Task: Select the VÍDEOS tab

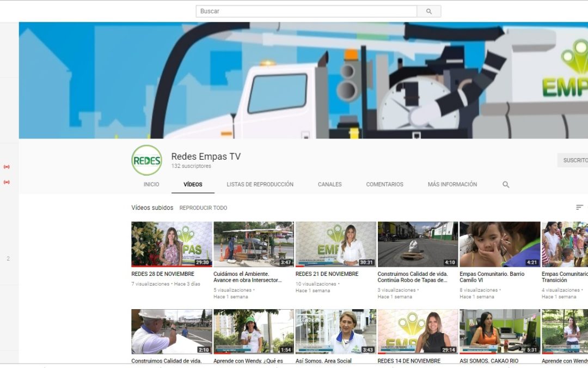Action: click(193, 184)
